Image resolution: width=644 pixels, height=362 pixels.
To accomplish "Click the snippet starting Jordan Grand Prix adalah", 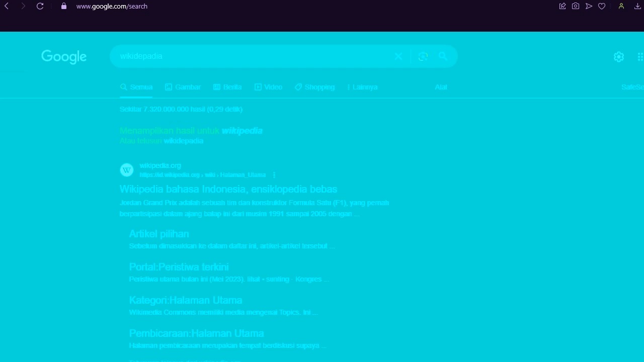I will 254,208.
